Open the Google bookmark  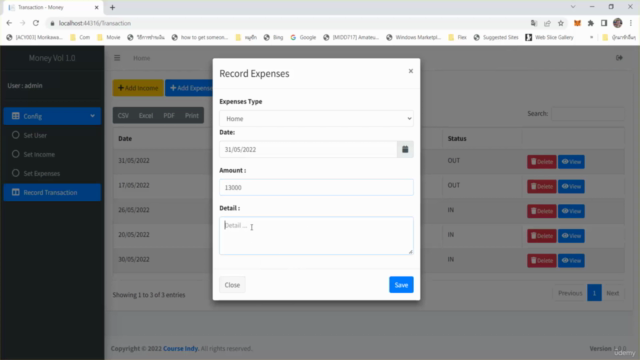pyautogui.click(x=303, y=37)
